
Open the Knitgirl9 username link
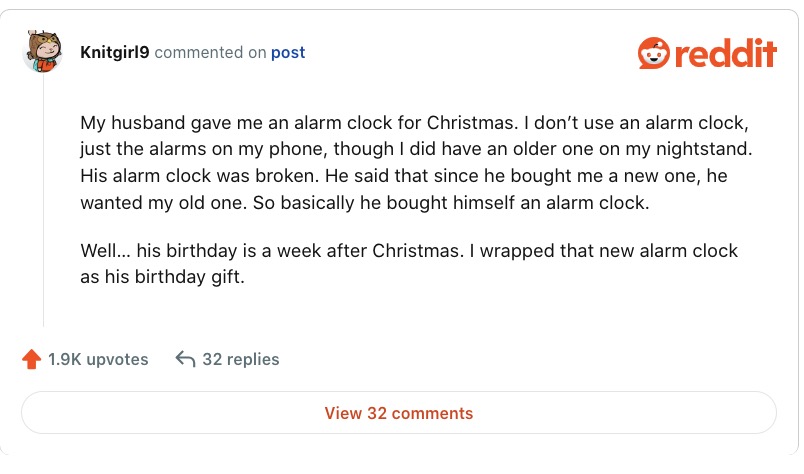115,52
